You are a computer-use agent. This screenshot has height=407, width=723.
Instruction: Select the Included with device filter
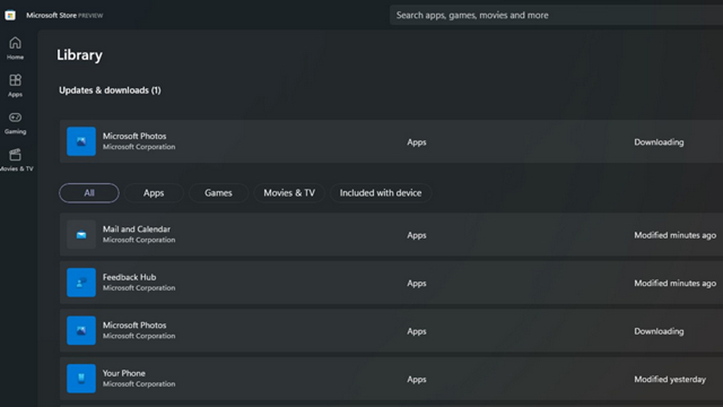[x=381, y=193]
